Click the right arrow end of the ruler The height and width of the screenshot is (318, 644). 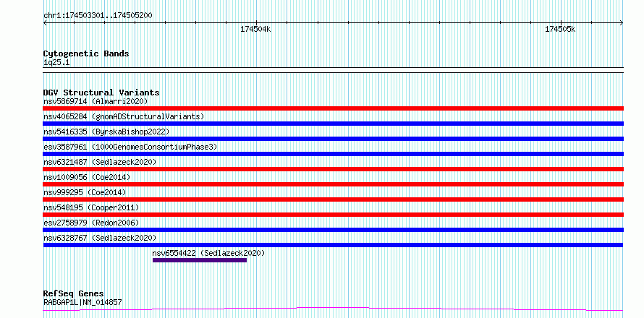[x=622, y=23]
